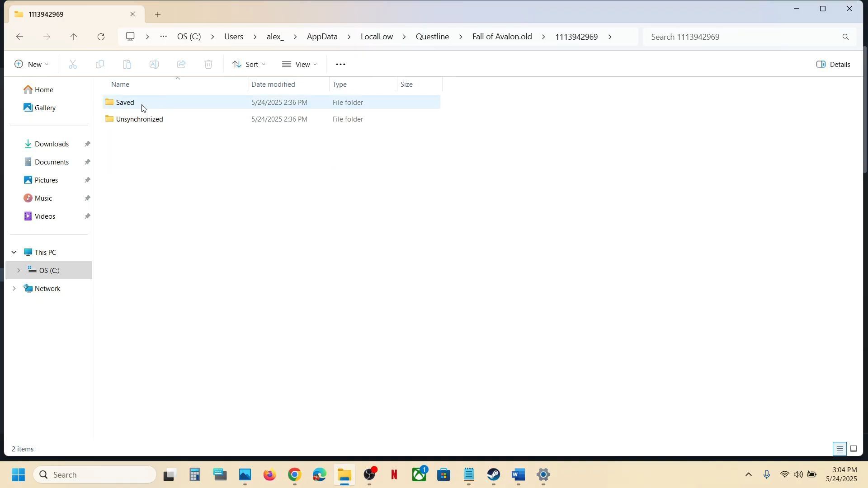Click the Back navigation arrow
The width and height of the screenshot is (868, 488).
19,37
